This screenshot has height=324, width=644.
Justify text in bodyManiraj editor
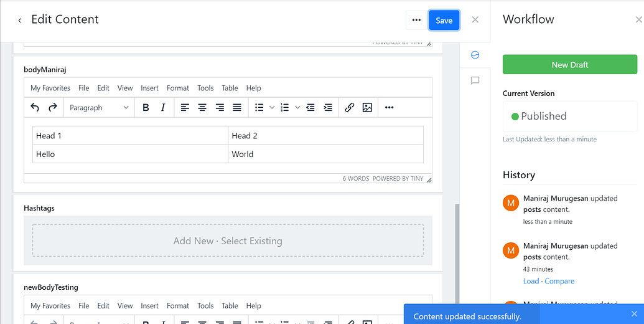pyautogui.click(x=237, y=108)
